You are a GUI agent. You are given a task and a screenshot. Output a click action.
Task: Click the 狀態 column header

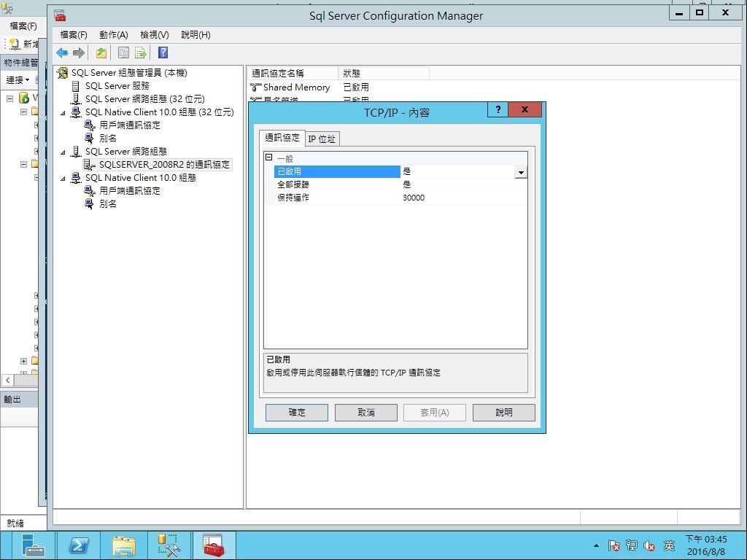(384, 74)
